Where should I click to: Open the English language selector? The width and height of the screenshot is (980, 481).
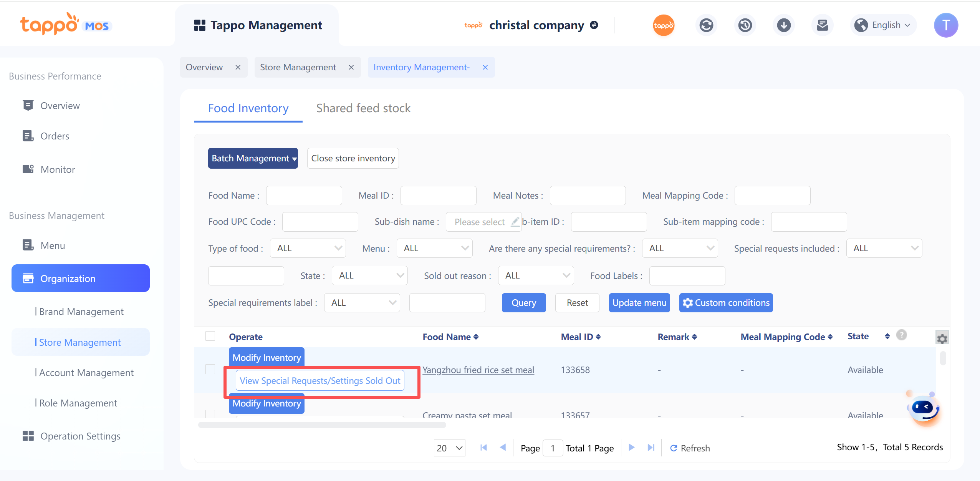pos(884,25)
